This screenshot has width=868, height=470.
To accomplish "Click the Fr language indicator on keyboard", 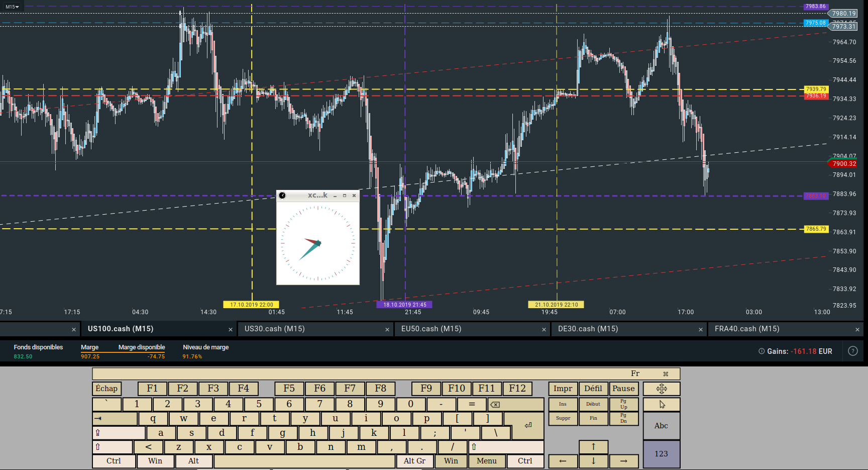I will [x=635, y=373].
